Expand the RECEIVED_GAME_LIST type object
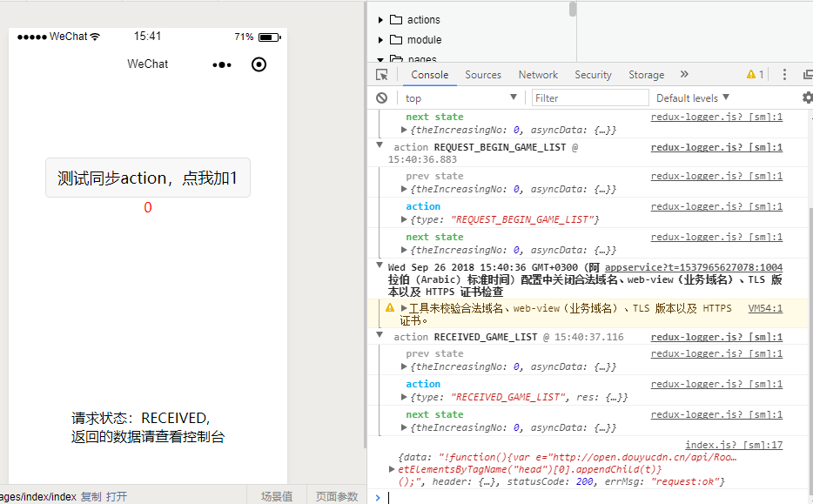Image resolution: width=813 pixels, height=504 pixels. tap(404, 397)
